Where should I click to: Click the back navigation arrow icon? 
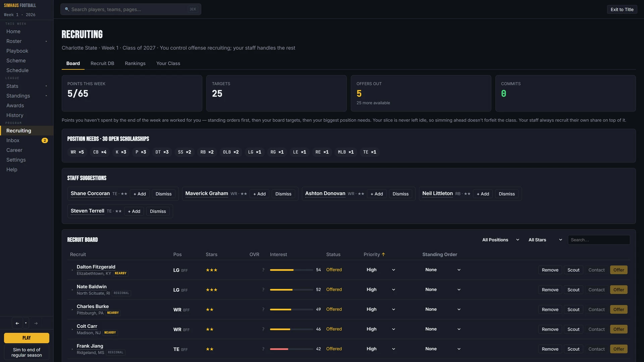click(17, 323)
